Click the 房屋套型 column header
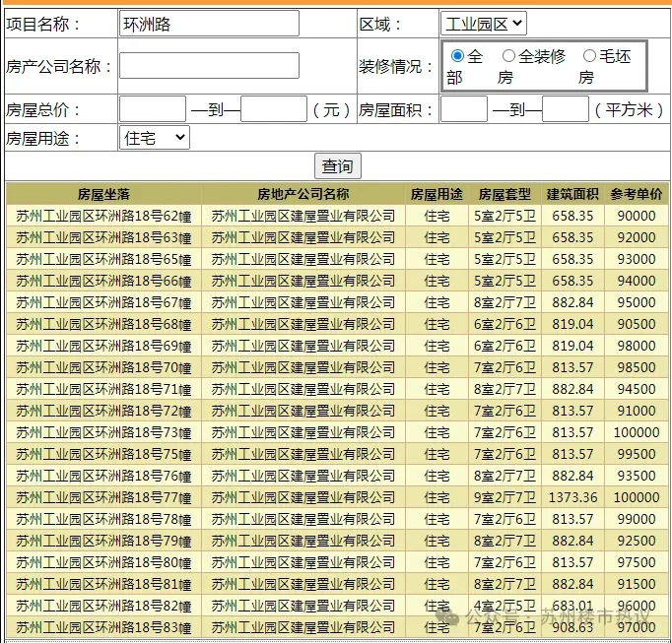The width and height of the screenshot is (672, 643). [504, 195]
